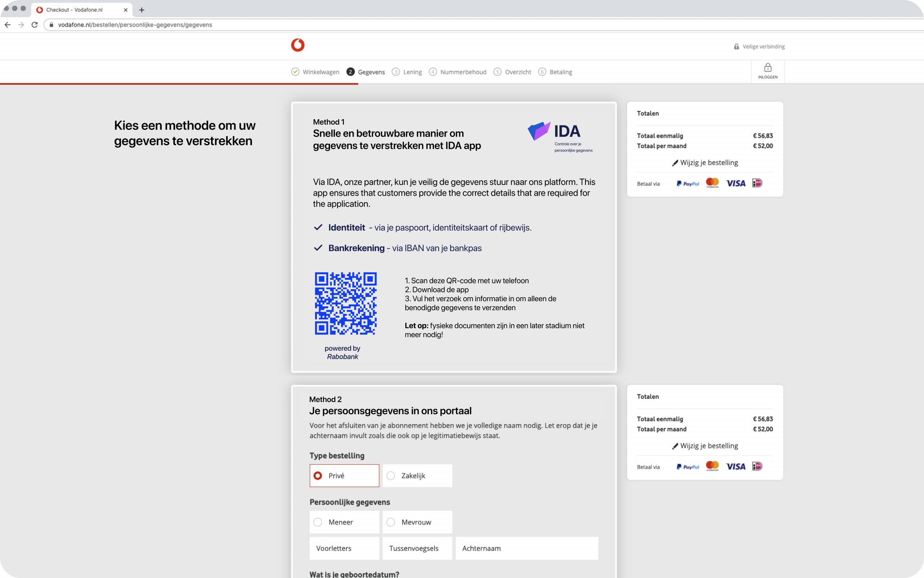Click '€ 52,00' in upper Totalen card
This screenshot has width=924, height=578.
click(x=763, y=146)
